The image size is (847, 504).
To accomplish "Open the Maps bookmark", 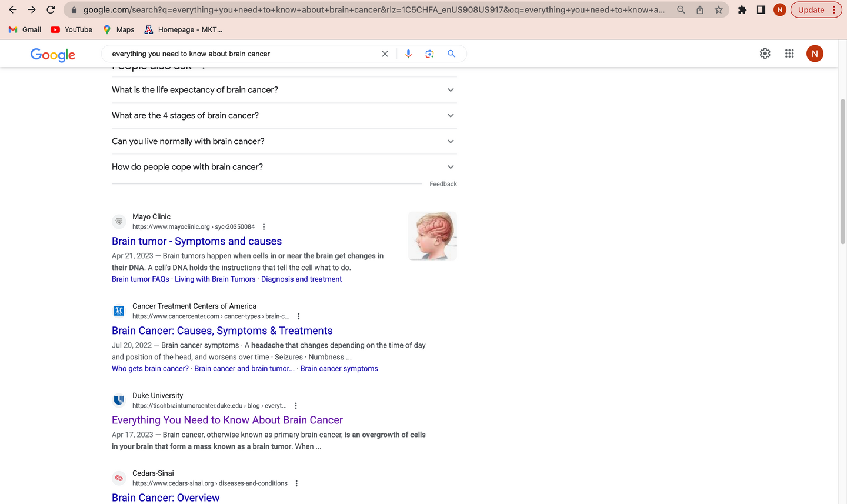I will [x=118, y=29].
